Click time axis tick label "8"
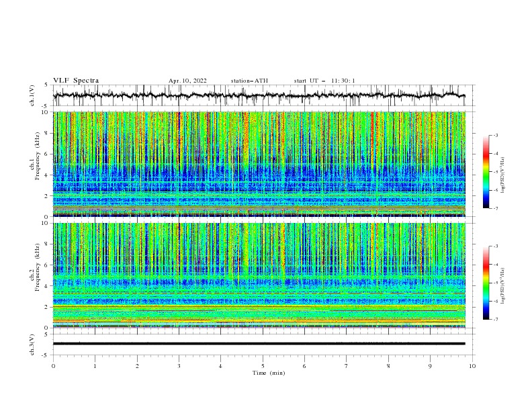The width and height of the screenshot is (532, 411). point(388,366)
